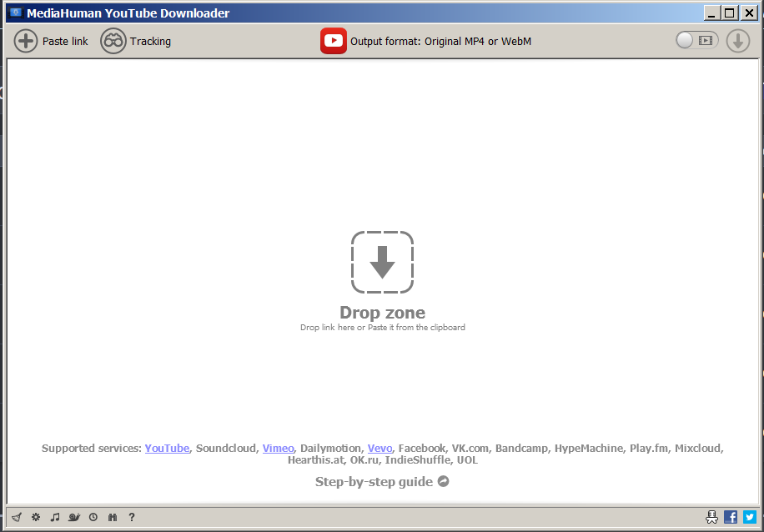Click the Paste link plus icon
764x532 pixels.
click(25, 41)
